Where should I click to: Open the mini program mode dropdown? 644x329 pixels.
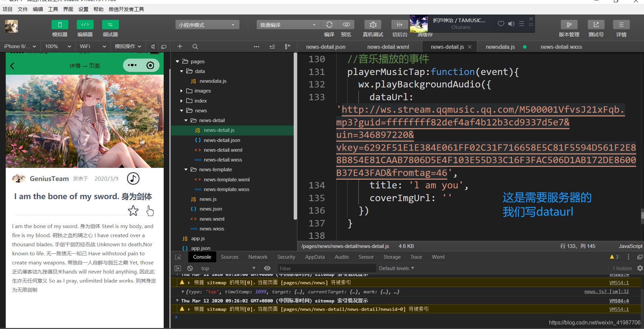click(x=207, y=25)
